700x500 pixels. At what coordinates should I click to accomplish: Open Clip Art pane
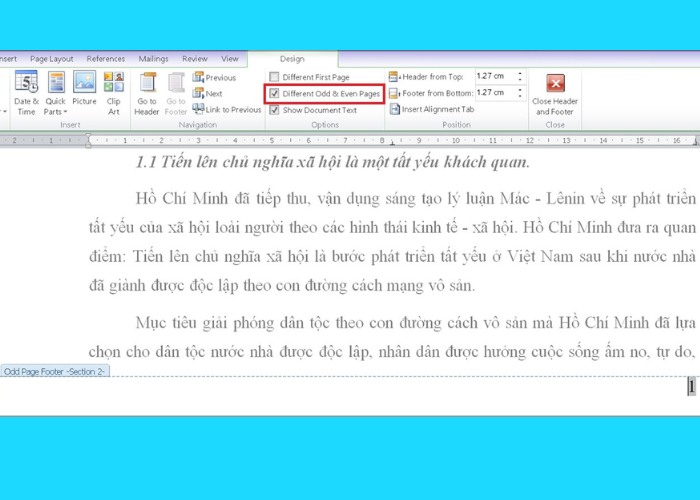(114, 93)
